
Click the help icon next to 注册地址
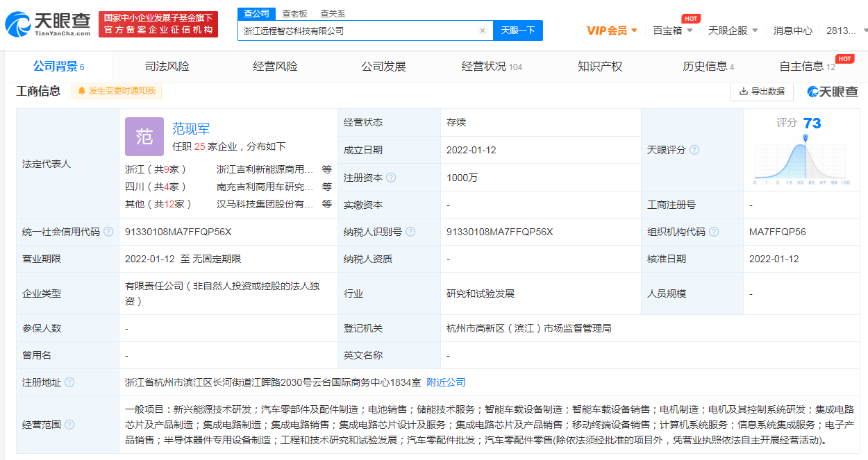(x=69, y=382)
